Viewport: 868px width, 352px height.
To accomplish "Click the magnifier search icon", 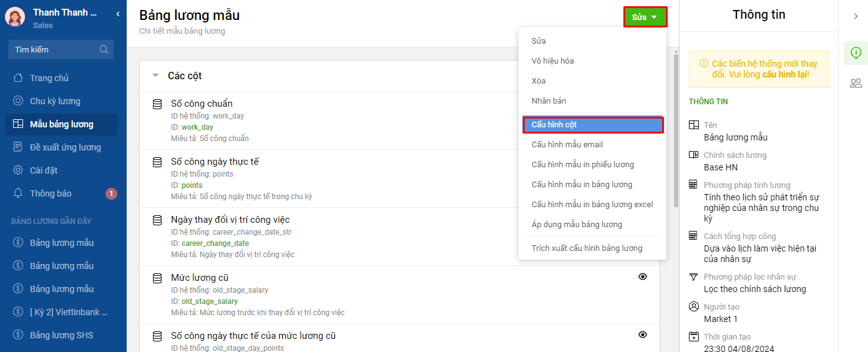I will (x=104, y=49).
